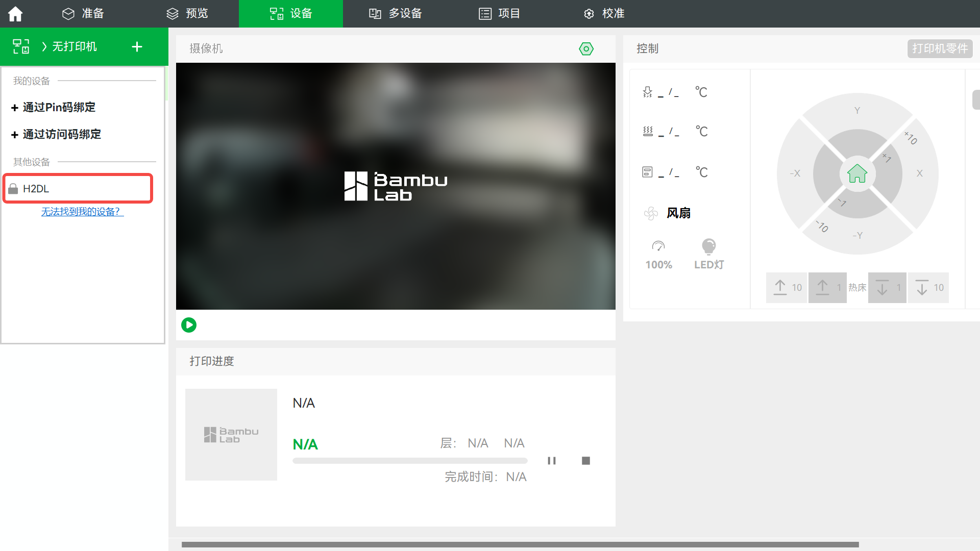Select the 设备 tab
Screen dimensions: 980x551
291,14
